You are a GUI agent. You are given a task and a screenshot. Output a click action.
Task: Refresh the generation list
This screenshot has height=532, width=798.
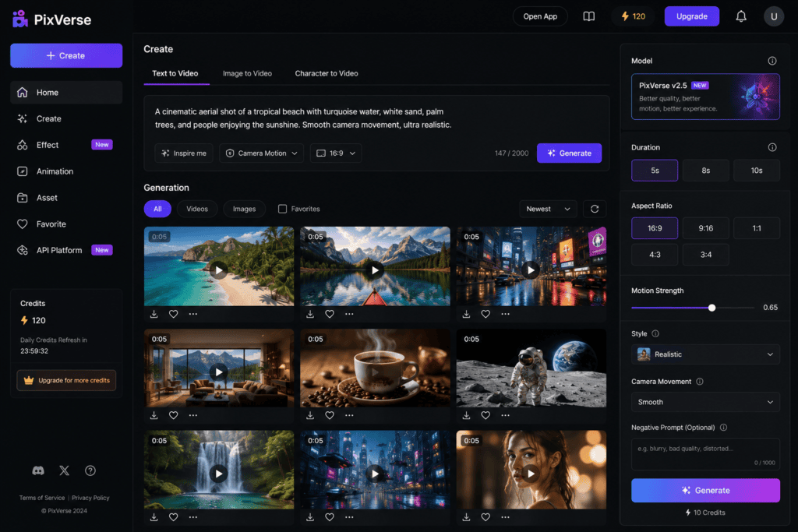coord(595,209)
